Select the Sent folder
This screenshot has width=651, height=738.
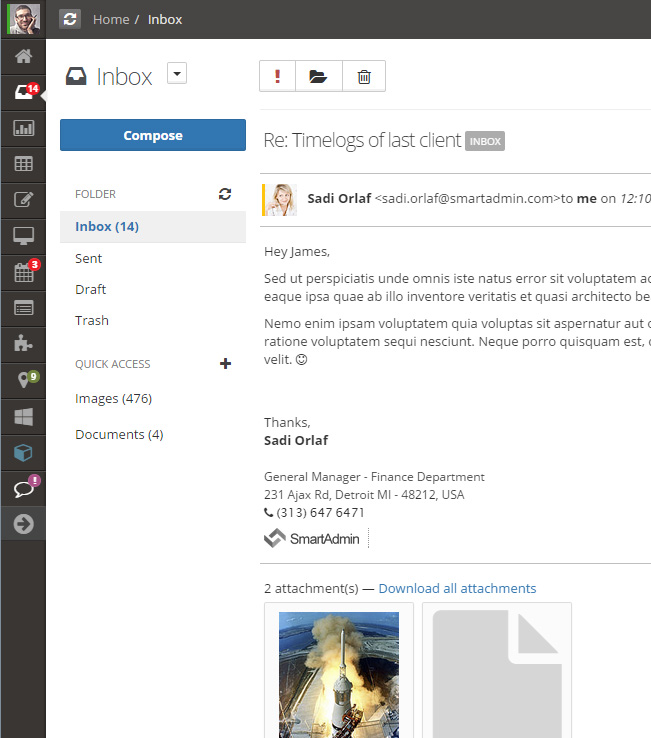click(89, 258)
